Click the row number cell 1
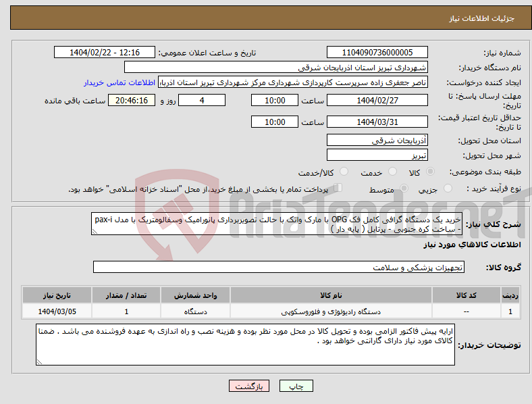 (510, 311)
